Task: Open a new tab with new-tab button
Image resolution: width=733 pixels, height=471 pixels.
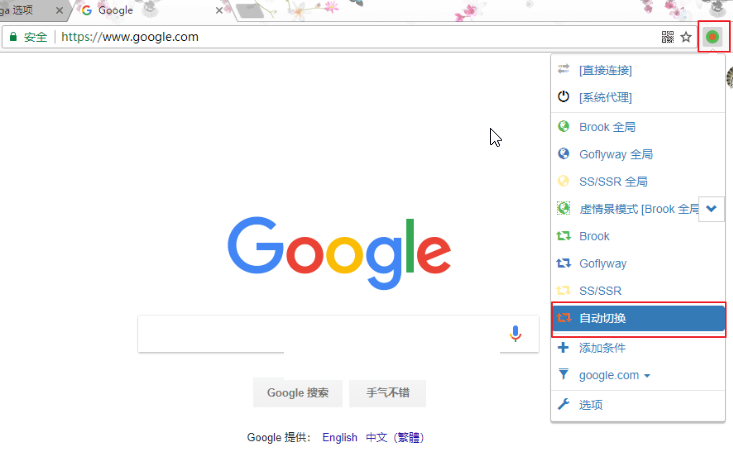Action: tap(250, 11)
